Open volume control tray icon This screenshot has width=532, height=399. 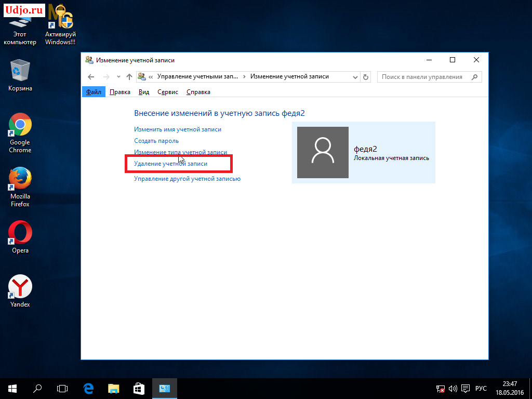453,389
